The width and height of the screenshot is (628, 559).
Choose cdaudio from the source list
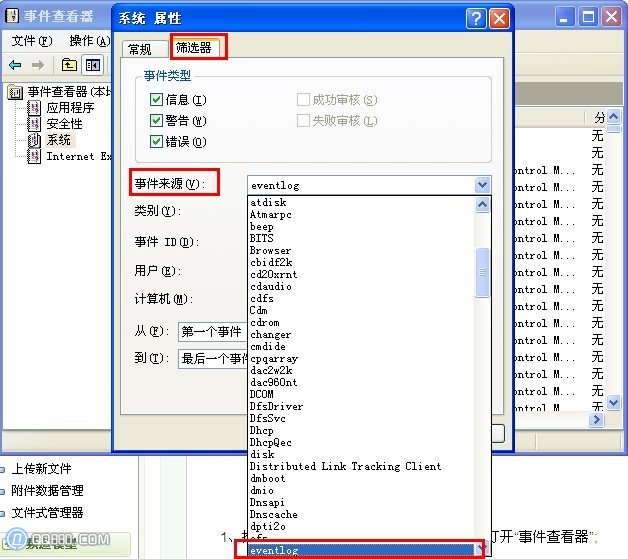[361, 287]
